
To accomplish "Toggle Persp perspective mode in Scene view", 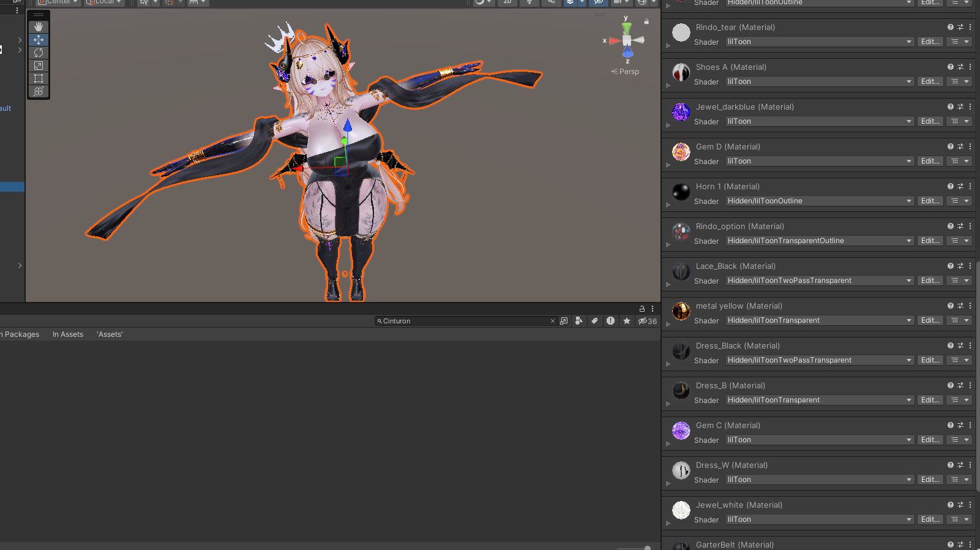I will point(625,72).
